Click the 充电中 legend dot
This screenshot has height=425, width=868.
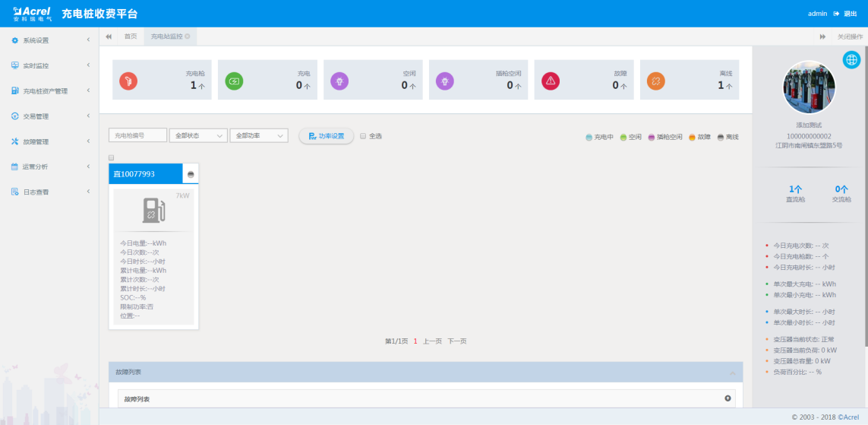[589, 137]
